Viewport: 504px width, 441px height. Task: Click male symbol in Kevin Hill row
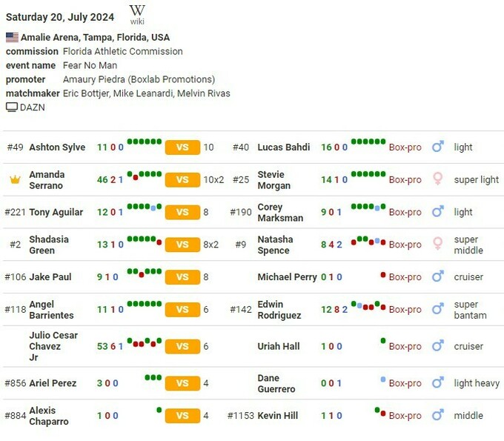(438, 416)
